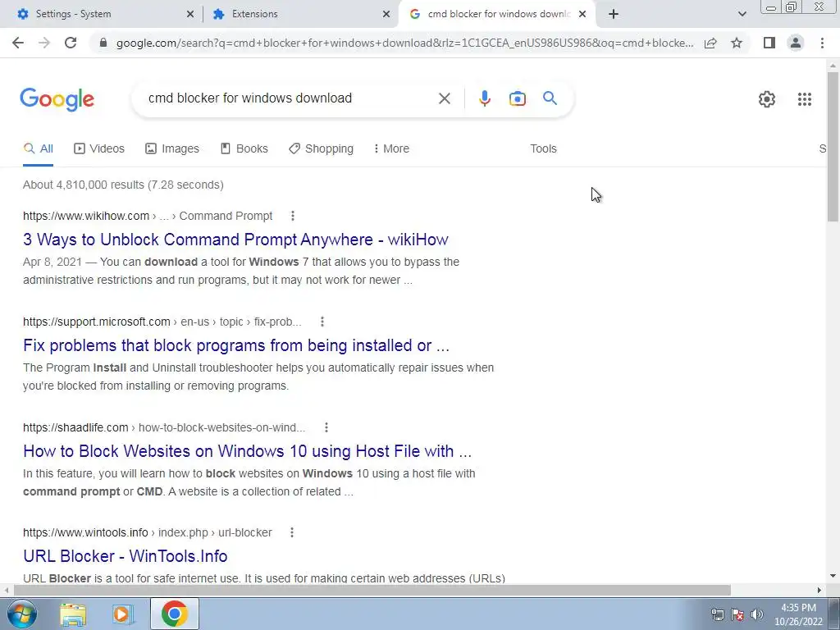Select the All results tab
The image size is (840, 630).
pos(38,149)
